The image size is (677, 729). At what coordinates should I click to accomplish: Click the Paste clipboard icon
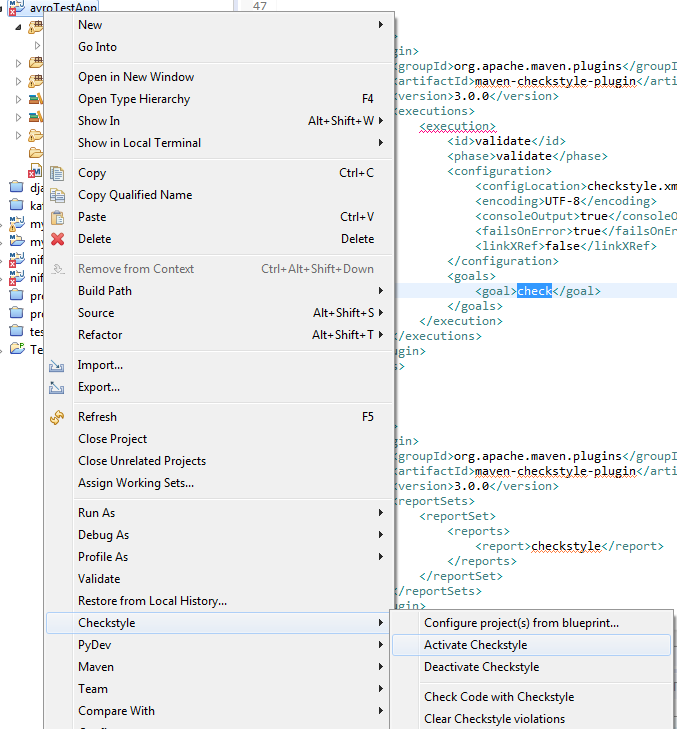pyautogui.click(x=57, y=217)
